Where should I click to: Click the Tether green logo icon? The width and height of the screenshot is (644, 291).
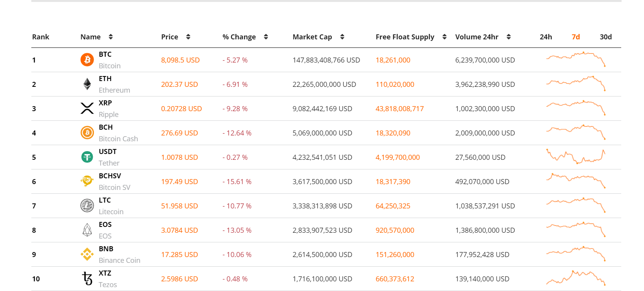tap(87, 157)
